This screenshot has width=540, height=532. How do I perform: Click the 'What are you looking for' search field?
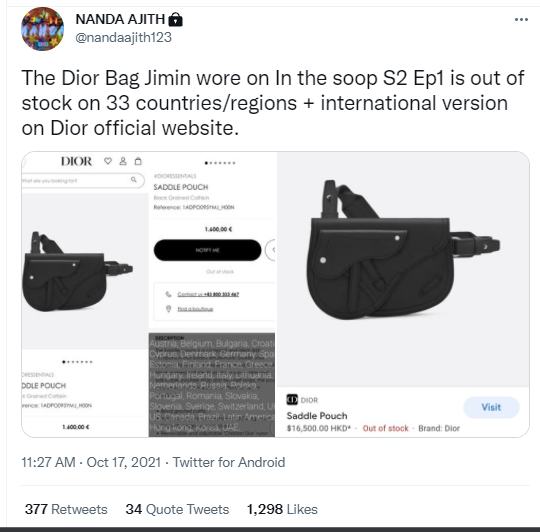pos(83,180)
